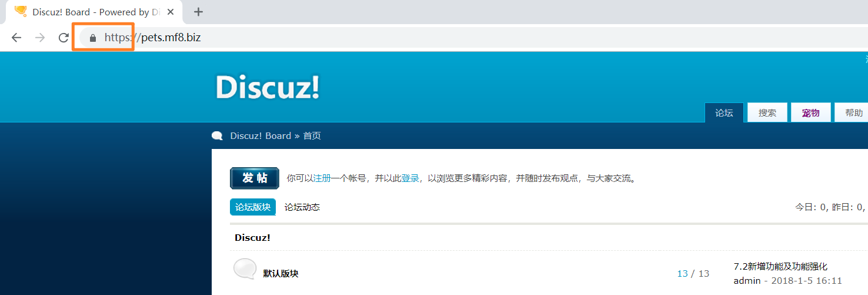868x295 pixels.
Task: Click the speech bubble breadcrumb icon
Action: coord(217,136)
